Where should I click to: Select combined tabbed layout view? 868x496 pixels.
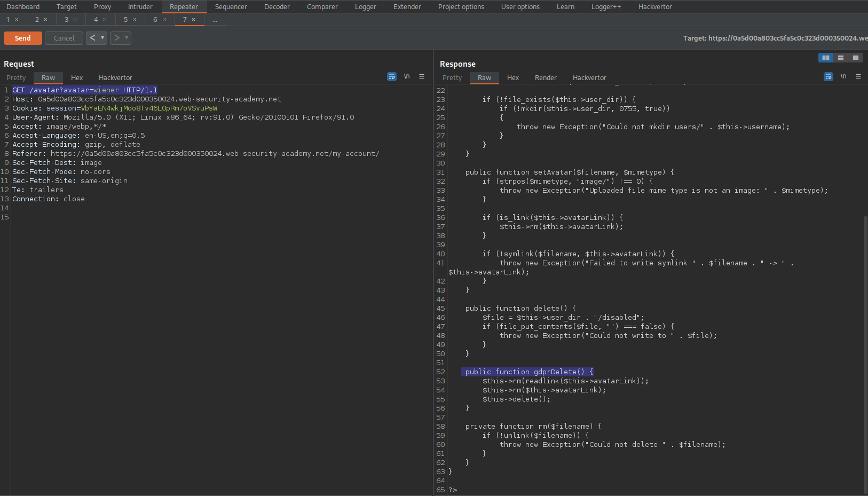coord(856,58)
